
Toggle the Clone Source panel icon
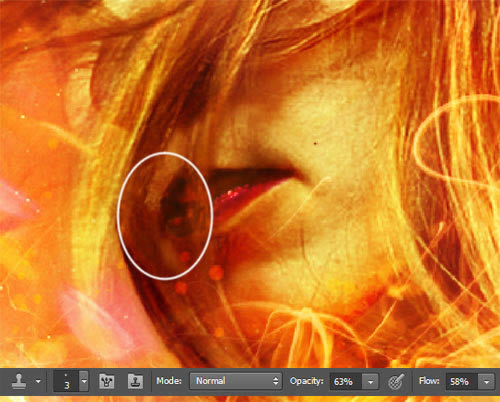[135, 381]
